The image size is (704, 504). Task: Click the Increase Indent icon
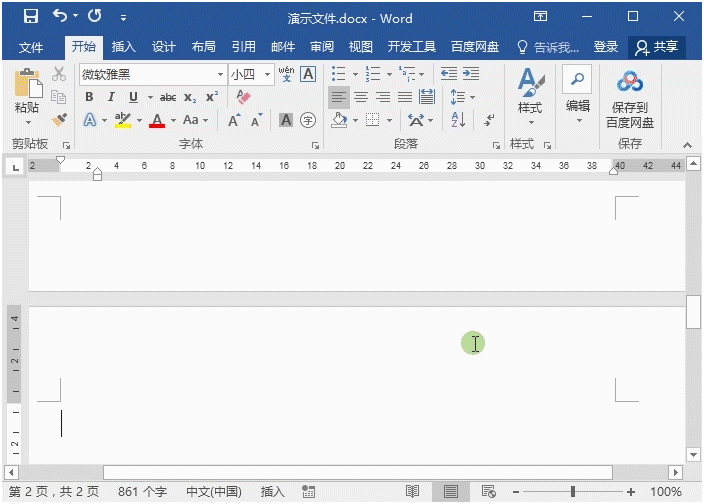click(471, 73)
